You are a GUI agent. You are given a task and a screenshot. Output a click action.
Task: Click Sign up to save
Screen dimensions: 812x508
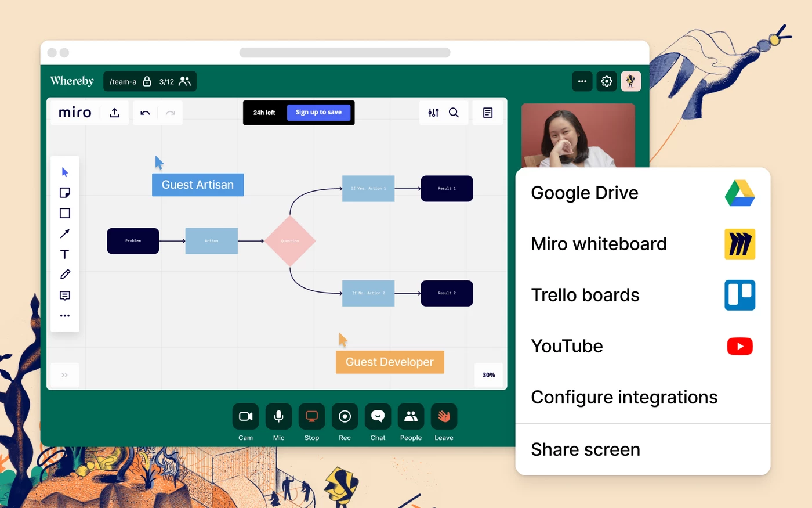tap(318, 113)
